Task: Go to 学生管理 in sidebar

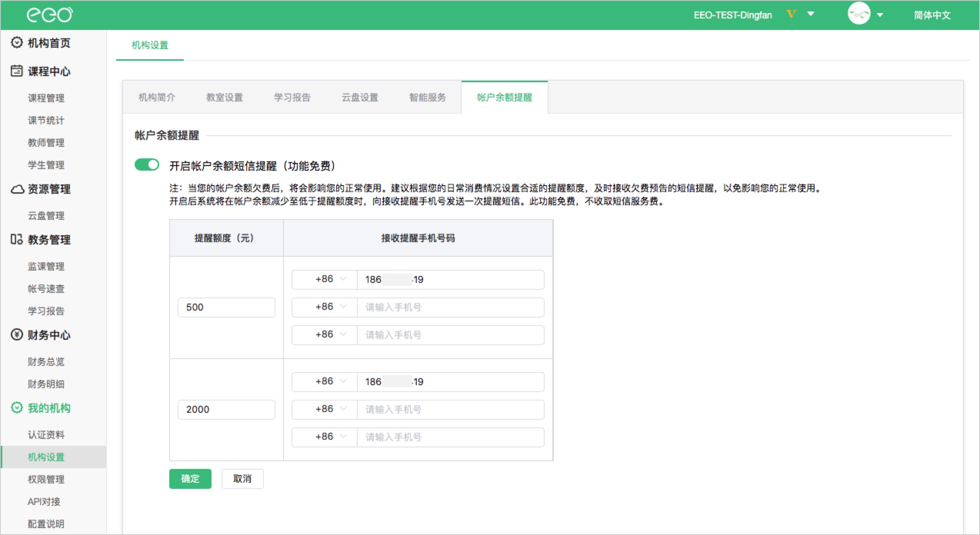Action: tap(46, 165)
